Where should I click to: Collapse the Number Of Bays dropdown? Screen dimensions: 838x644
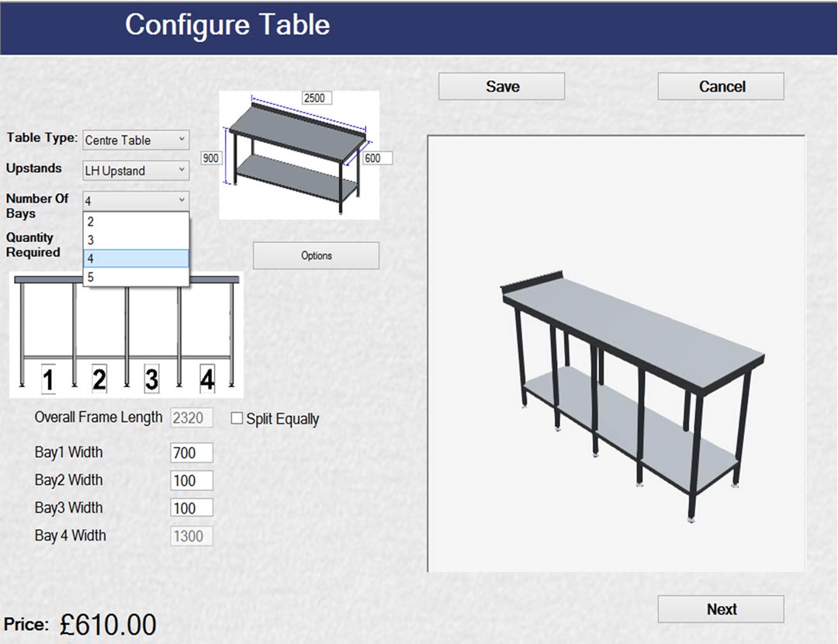[136, 200]
